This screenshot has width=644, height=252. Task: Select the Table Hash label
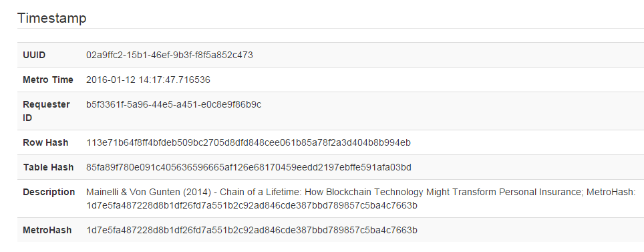point(49,167)
